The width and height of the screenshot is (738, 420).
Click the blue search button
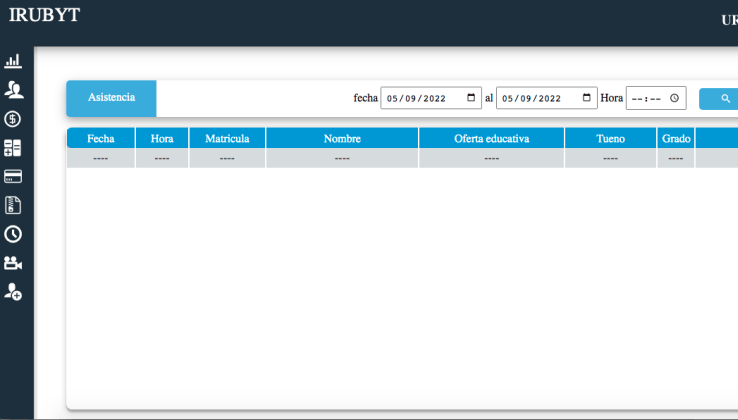pyautogui.click(x=722, y=99)
